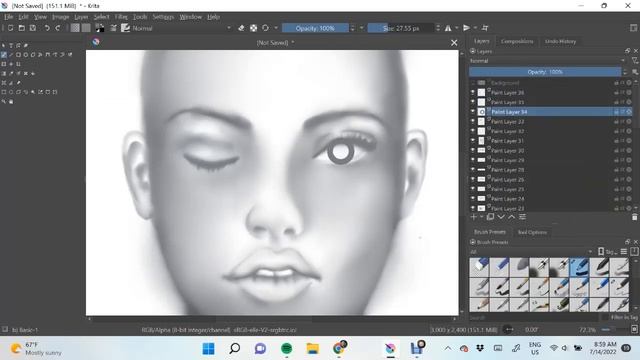This screenshot has width=640, height=360.
Task: Open the Settings menu
Action: (163, 17)
